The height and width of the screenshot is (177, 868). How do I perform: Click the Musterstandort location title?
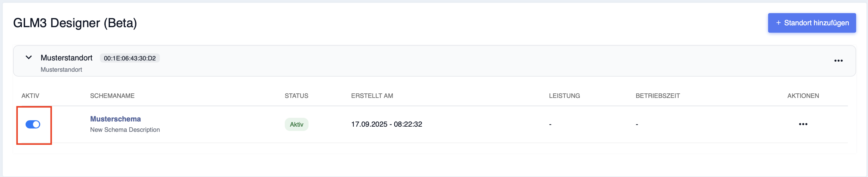66,58
